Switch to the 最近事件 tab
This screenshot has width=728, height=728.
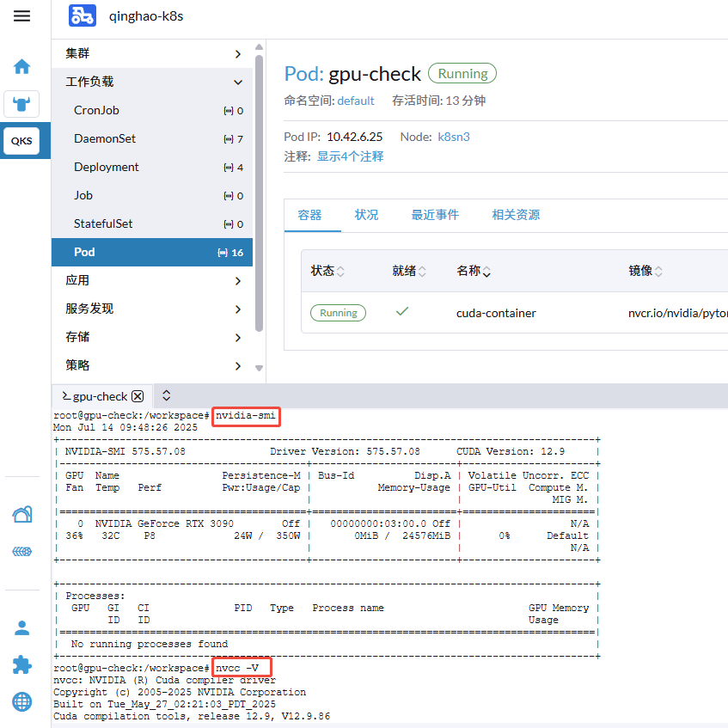[435, 215]
